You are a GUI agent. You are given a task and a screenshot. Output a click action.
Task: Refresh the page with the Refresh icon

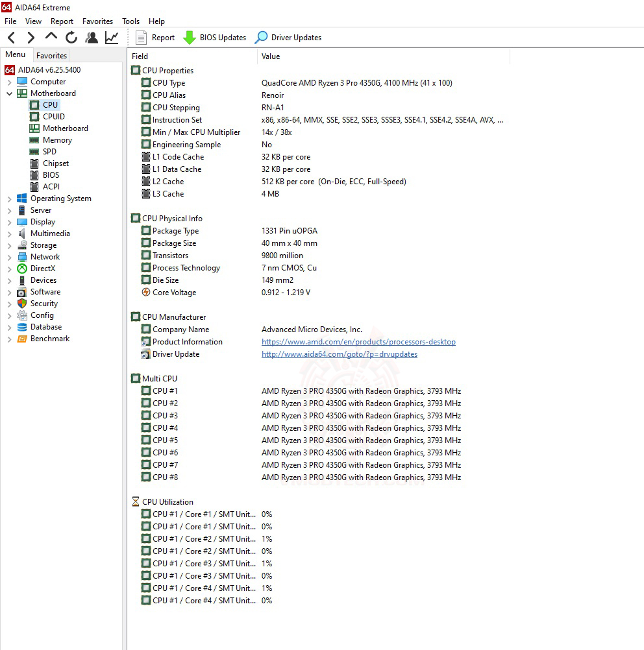coord(71,38)
